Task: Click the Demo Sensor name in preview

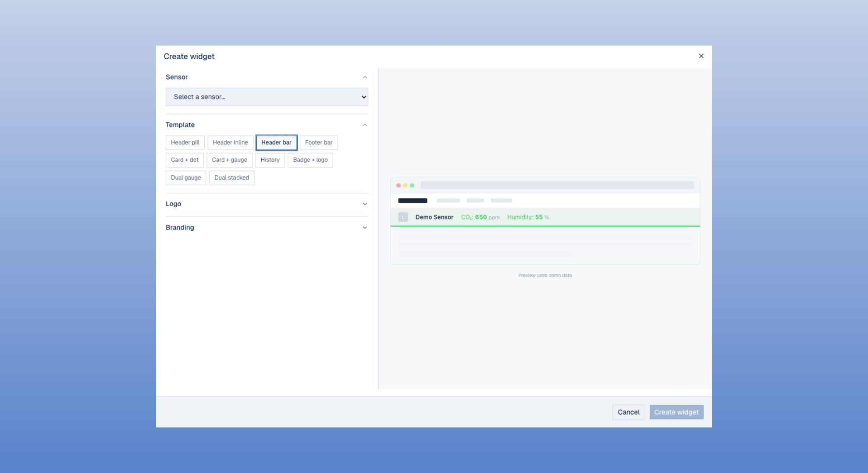Action: pos(434,217)
